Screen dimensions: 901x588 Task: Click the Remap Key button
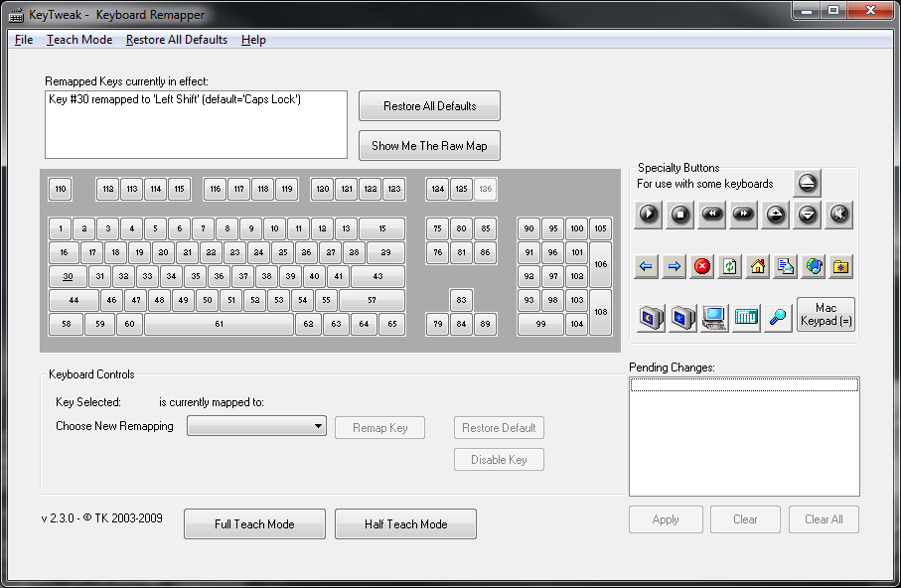379,428
